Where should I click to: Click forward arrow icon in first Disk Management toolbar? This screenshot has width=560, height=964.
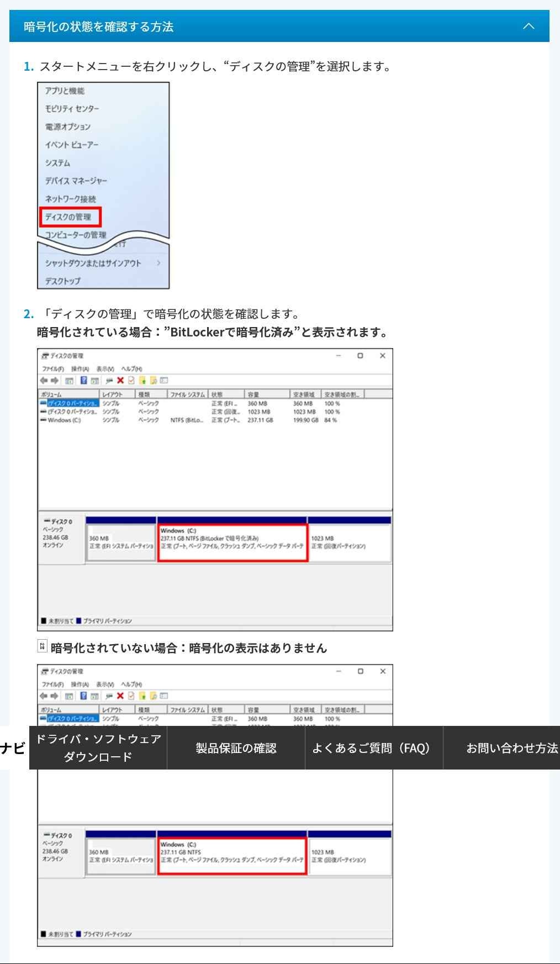55,380
